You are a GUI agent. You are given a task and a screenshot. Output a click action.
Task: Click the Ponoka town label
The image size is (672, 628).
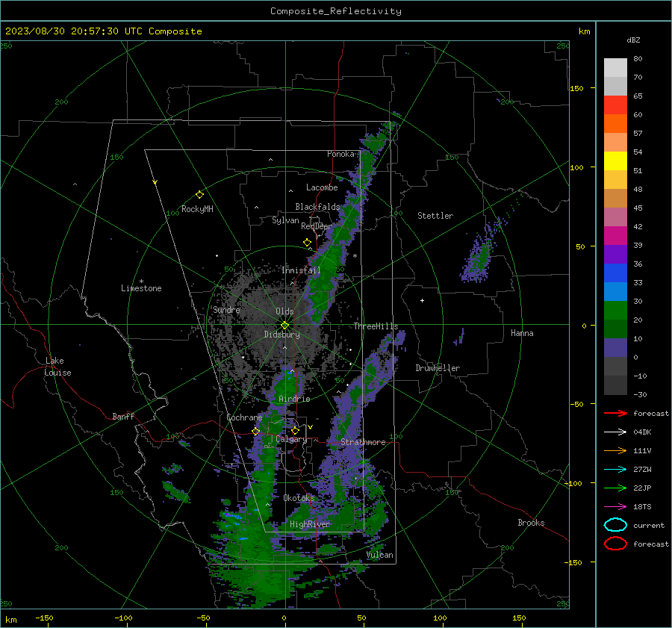340,155
